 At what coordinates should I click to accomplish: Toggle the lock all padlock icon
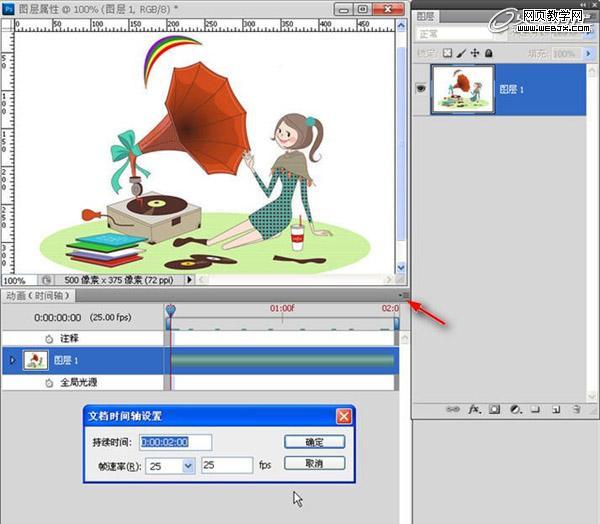tap(488, 53)
